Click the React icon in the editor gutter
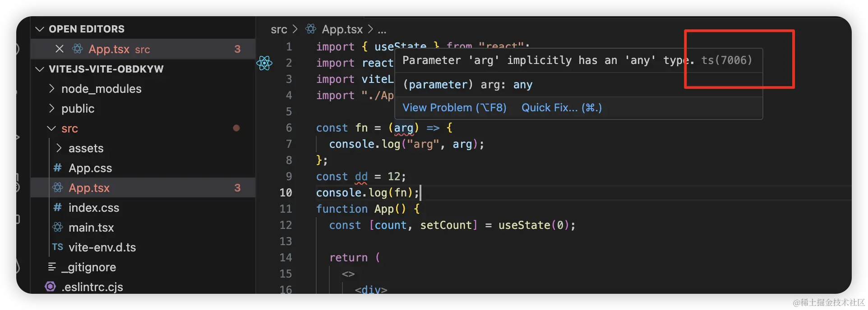The height and width of the screenshot is (310, 868). tap(264, 63)
